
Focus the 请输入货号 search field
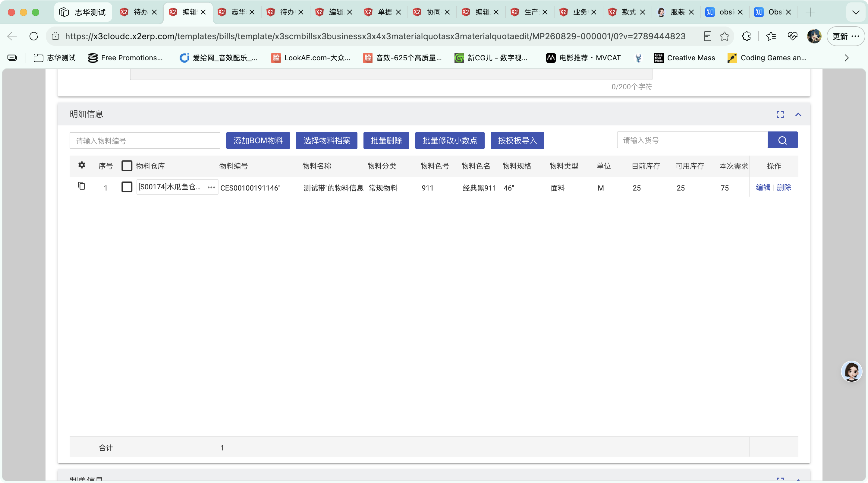pos(692,140)
